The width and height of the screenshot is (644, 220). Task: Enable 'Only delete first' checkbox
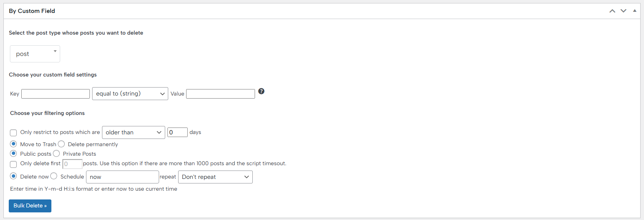point(13,164)
